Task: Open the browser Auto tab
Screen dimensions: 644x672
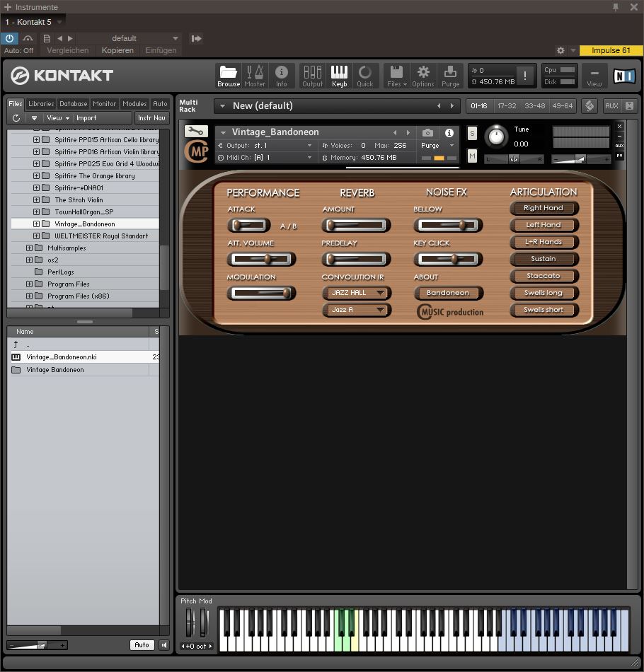Action: (x=161, y=104)
